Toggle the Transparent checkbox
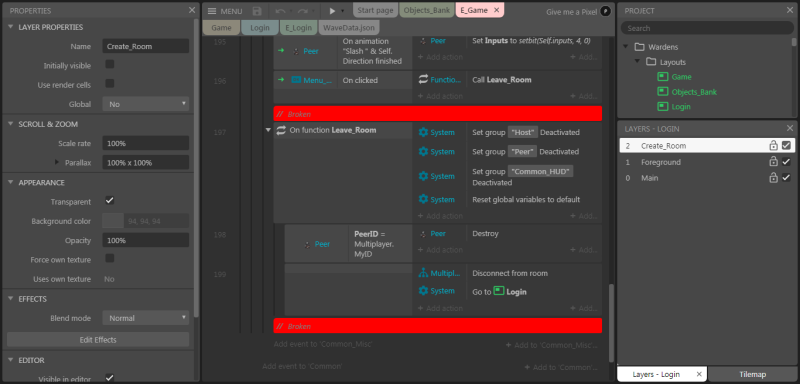 [x=110, y=200]
